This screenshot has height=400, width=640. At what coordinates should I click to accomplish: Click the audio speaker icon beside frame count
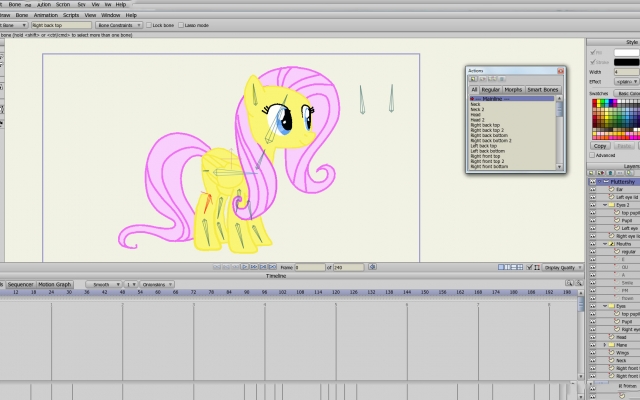[x=372, y=267]
